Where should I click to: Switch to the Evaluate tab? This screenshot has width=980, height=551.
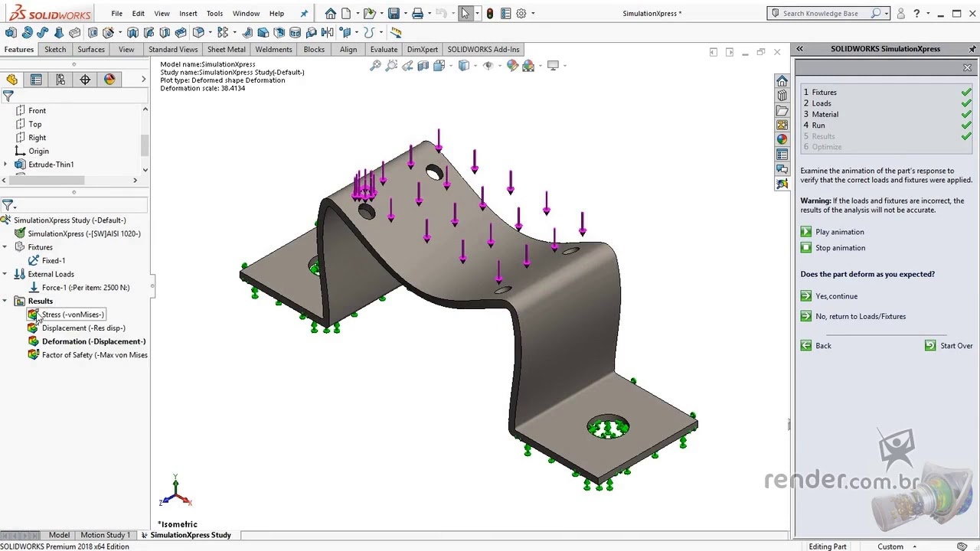pos(384,50)
